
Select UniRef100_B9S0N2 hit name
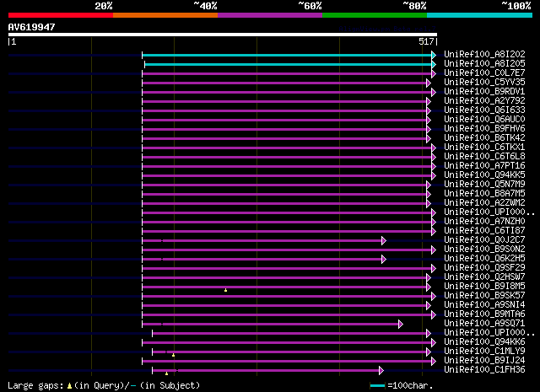pyautogui.click(x=484, y=250)
